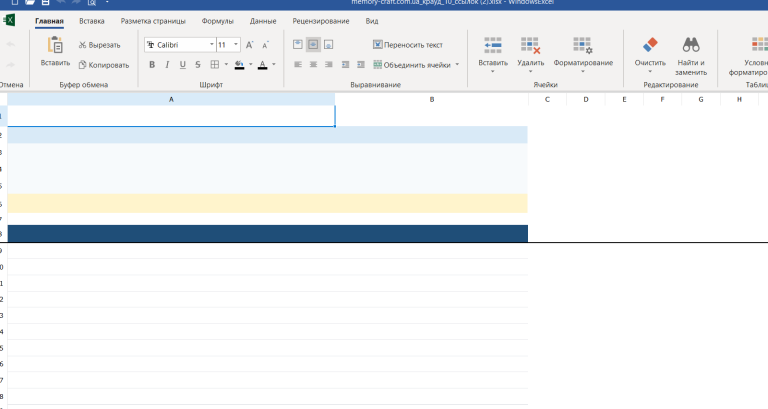Viewport: 768px width, 409px height.
Task: Switch to the Главная tab
Action: click(x=49, y=21)
